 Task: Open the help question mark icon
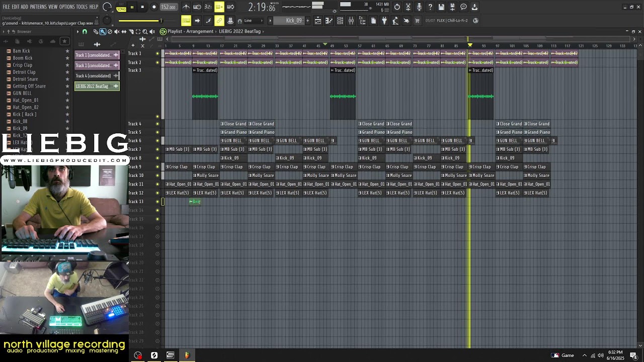point(430,7)
